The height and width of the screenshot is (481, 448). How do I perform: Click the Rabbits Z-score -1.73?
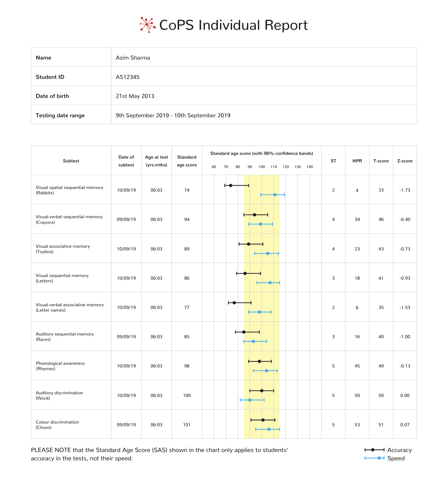(x=405, y=190)
